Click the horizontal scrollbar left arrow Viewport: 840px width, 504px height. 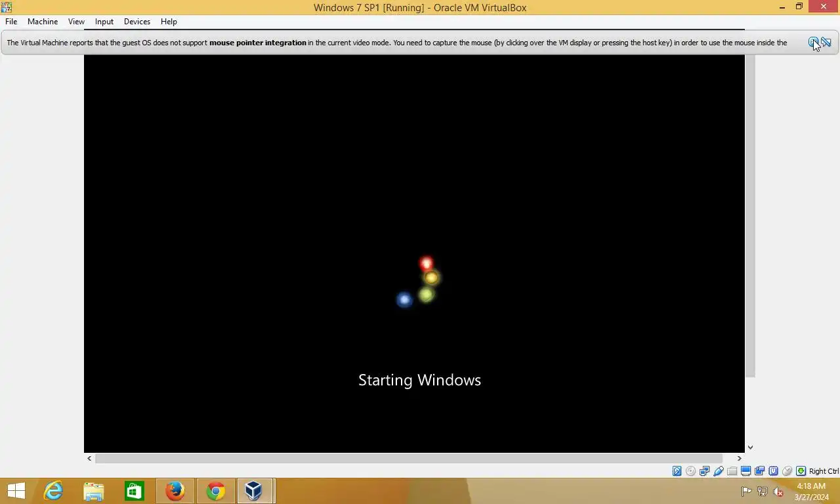pyautogui.click(x=89, y=459)
